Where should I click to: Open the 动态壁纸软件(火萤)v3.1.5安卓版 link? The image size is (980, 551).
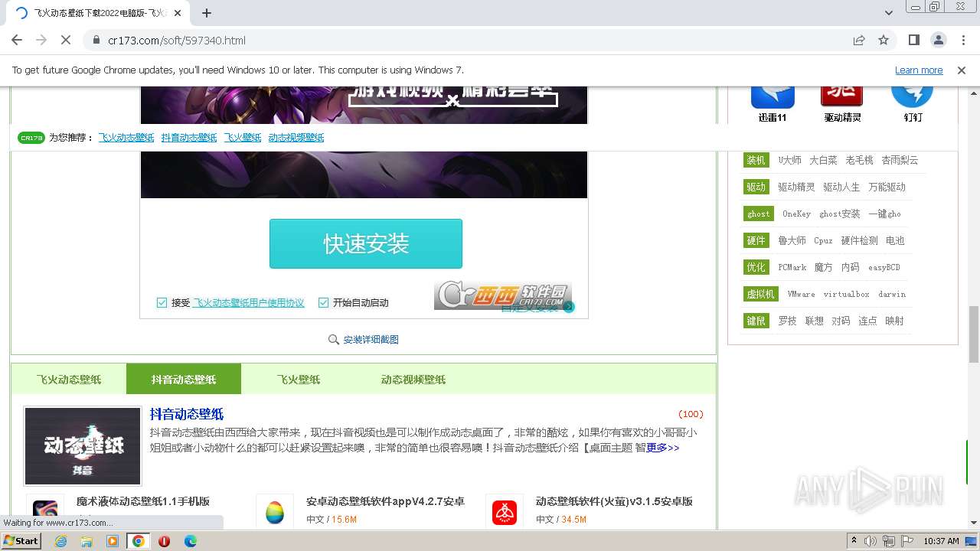pyautogui.click(x=614, y=501)
